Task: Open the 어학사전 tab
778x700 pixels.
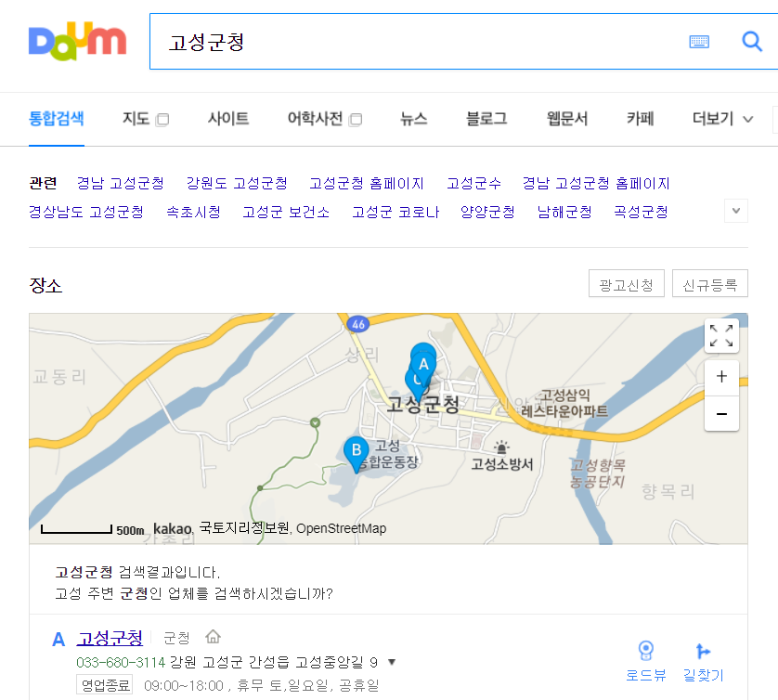Action: tap(315, 119)
